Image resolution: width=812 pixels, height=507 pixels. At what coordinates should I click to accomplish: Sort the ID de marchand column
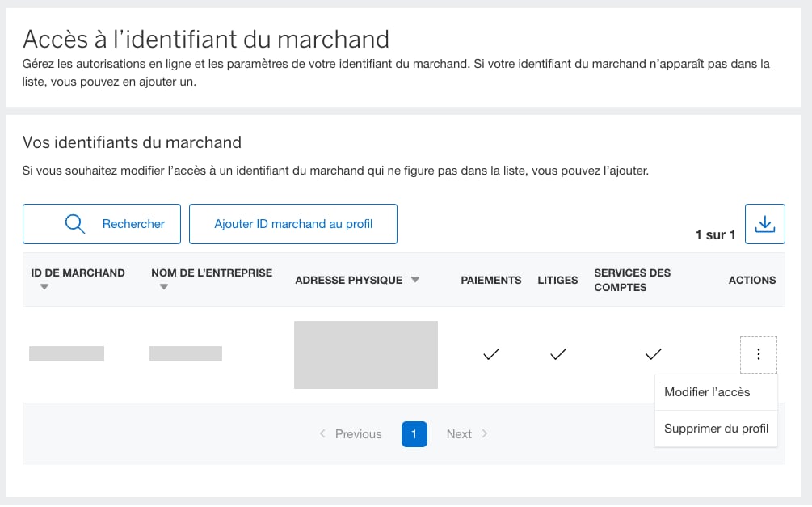[x=44, y=287]
